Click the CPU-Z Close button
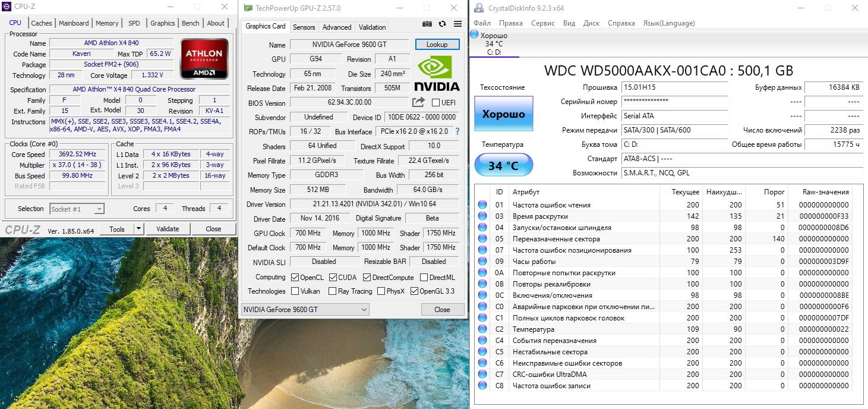The image size is (868, 409). click(x=213, y=229)
